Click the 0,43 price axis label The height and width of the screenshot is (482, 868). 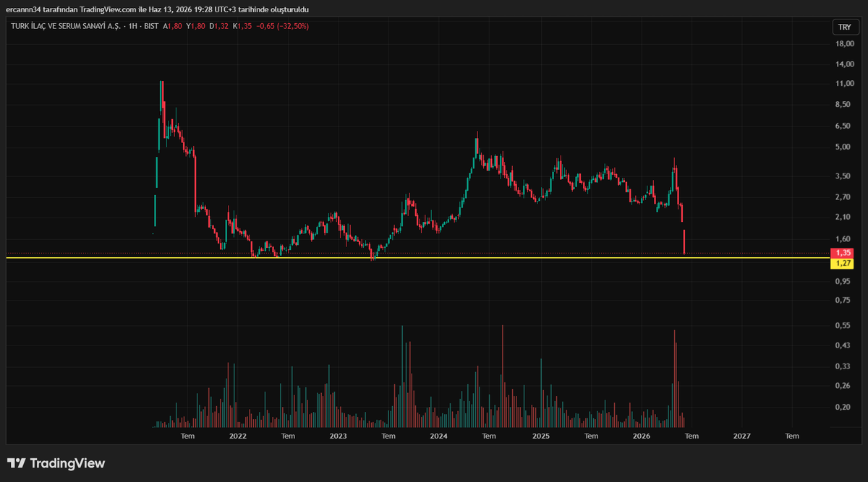843,345
